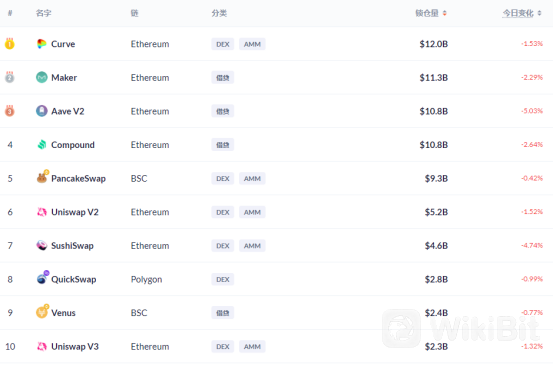This screenshot has height=365, width=554.
Task: Click the 名字 column header
Action: [x=43, y=13]
